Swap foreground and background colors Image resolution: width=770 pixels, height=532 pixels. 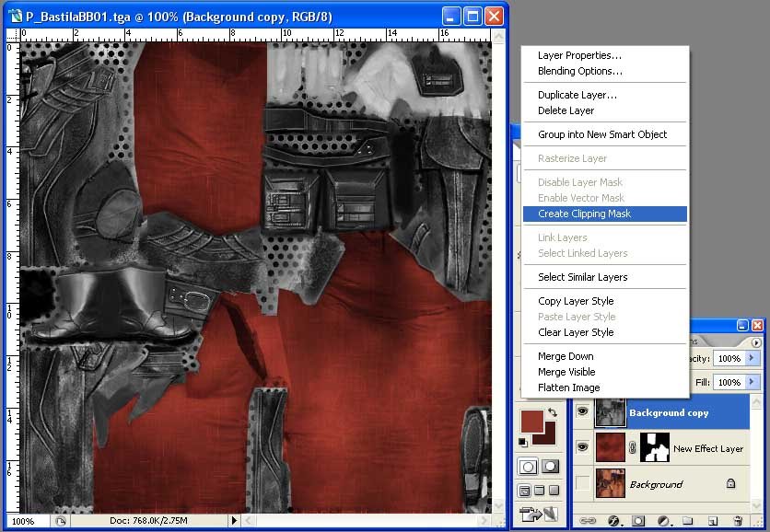[551, 413]
